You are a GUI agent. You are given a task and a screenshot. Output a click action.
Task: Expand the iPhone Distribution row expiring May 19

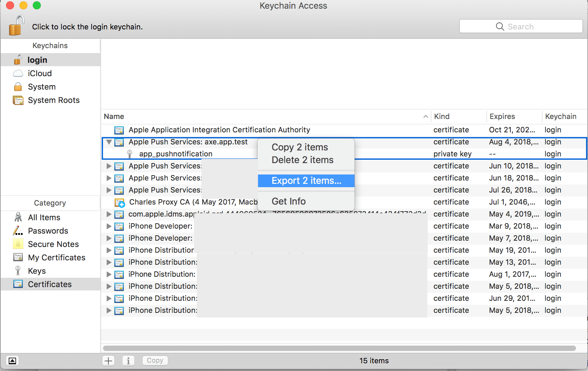tap(109, 250)
